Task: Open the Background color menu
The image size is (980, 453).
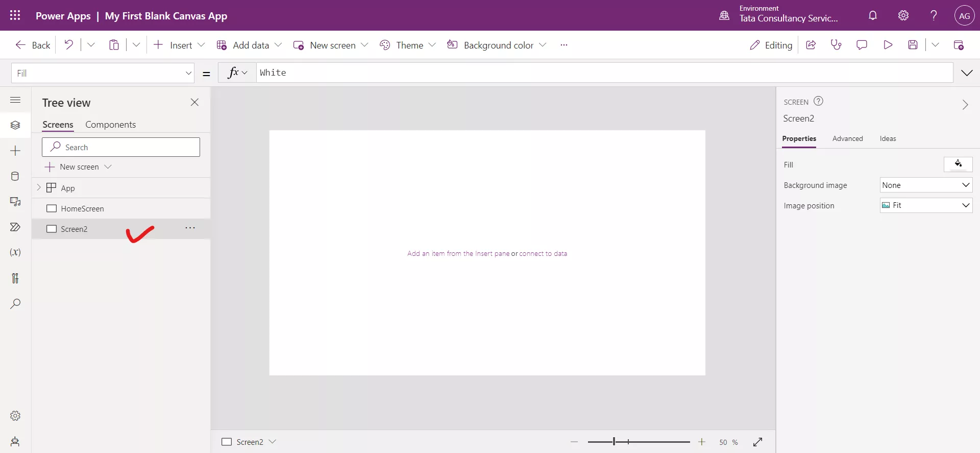Action: [x=497, y=45]
